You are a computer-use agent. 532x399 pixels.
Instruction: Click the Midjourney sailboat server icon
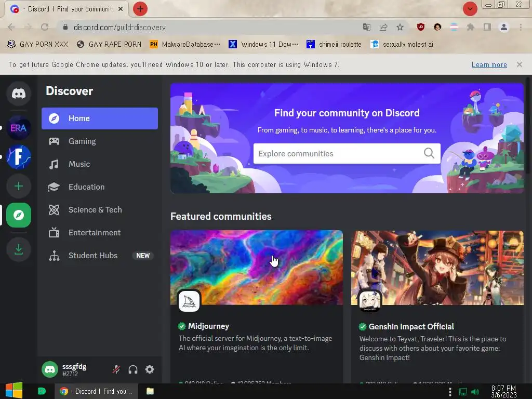[x=189, y=301]
